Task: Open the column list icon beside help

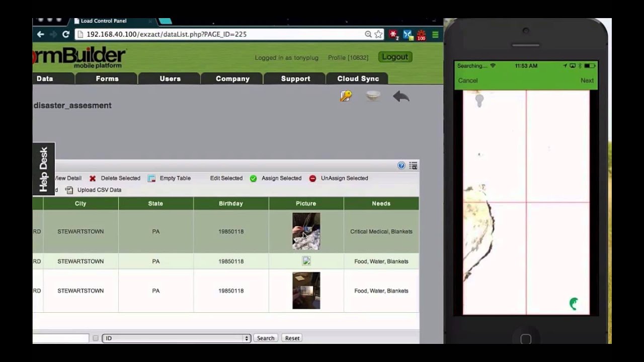Action: [x=413, y=165]
